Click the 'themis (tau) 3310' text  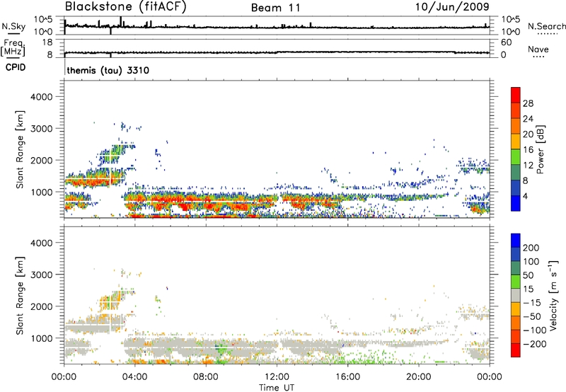click(x=108, y=70)
